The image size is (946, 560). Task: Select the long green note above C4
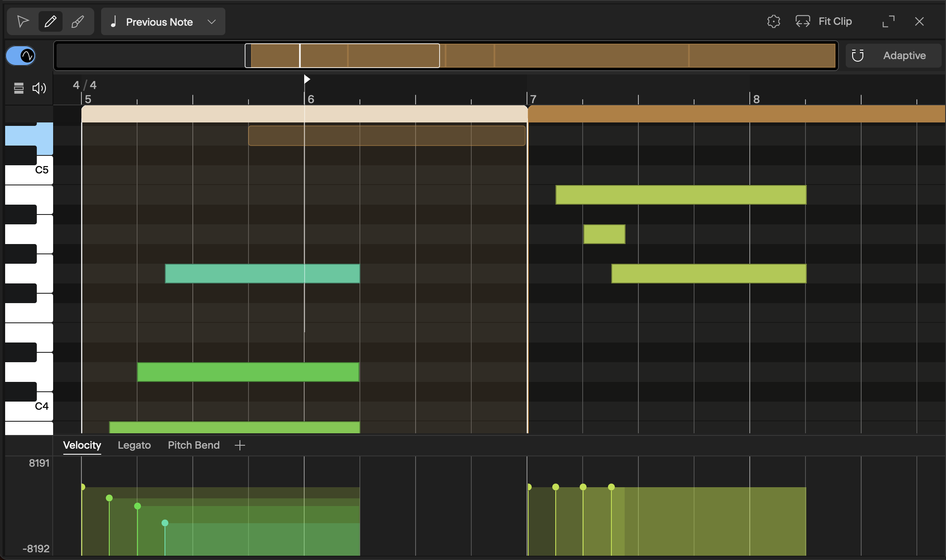click(248, 372)
